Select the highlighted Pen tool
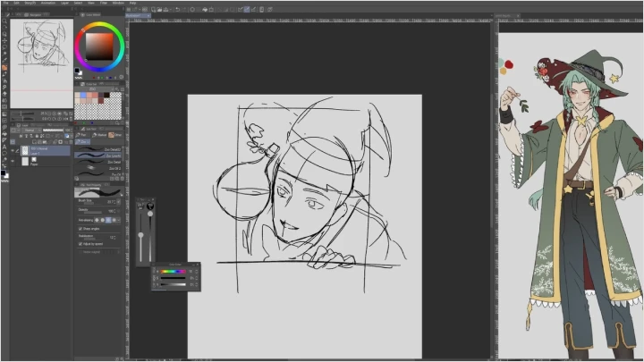 coord(4,66)
